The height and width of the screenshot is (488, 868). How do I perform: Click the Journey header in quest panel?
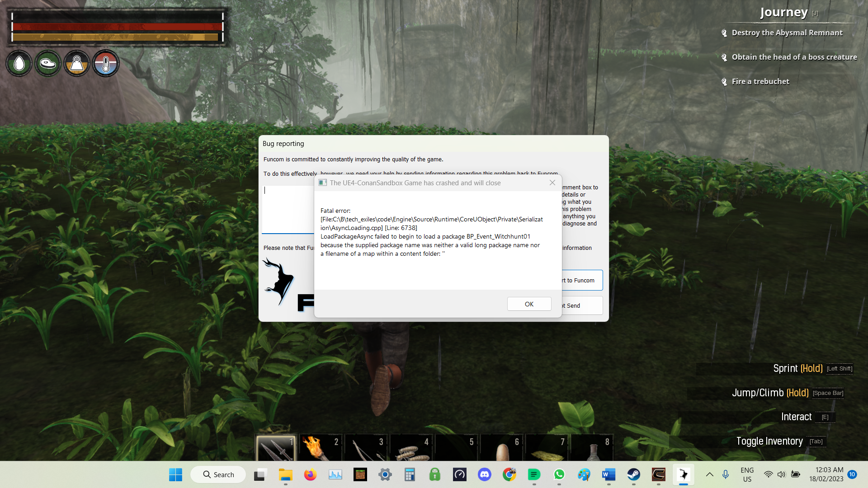pos(783,12)
